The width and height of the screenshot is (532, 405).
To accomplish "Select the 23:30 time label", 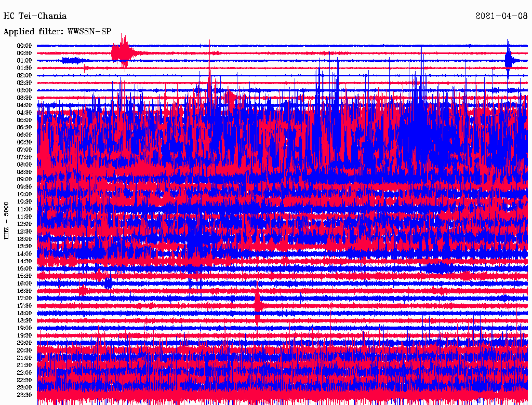I will [x=25, y=395].
